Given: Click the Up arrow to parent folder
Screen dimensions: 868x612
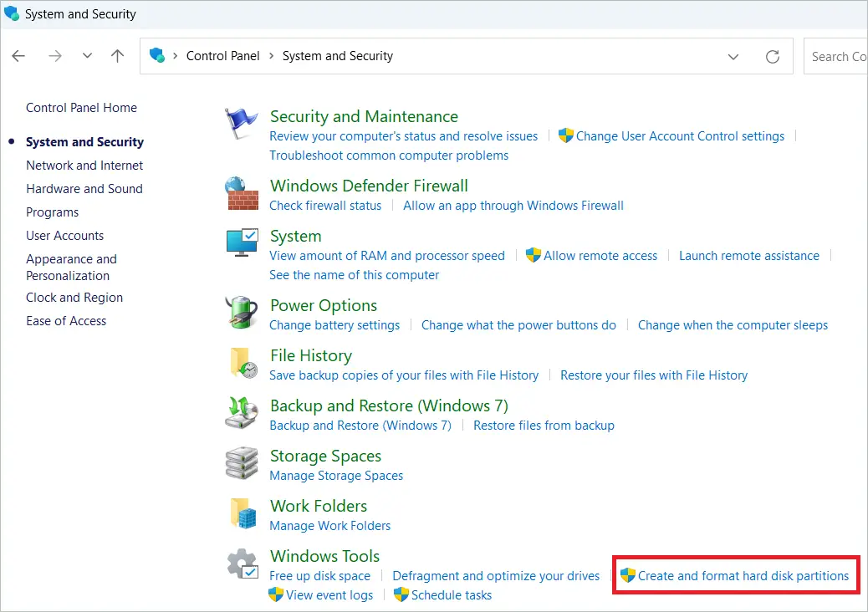Looking at the screenshot, I should (x=117, y=56).
